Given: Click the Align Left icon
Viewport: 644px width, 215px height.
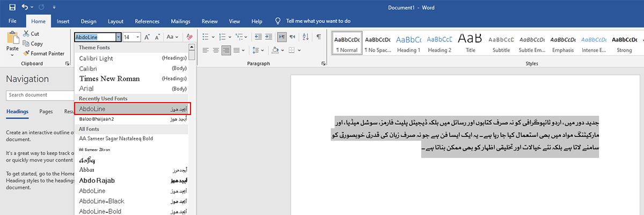Looking at the screenshot, I should (206, 51).
